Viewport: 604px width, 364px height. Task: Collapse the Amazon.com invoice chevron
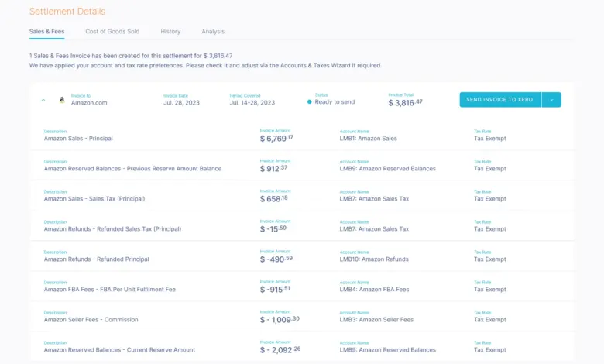click(43, 100)
